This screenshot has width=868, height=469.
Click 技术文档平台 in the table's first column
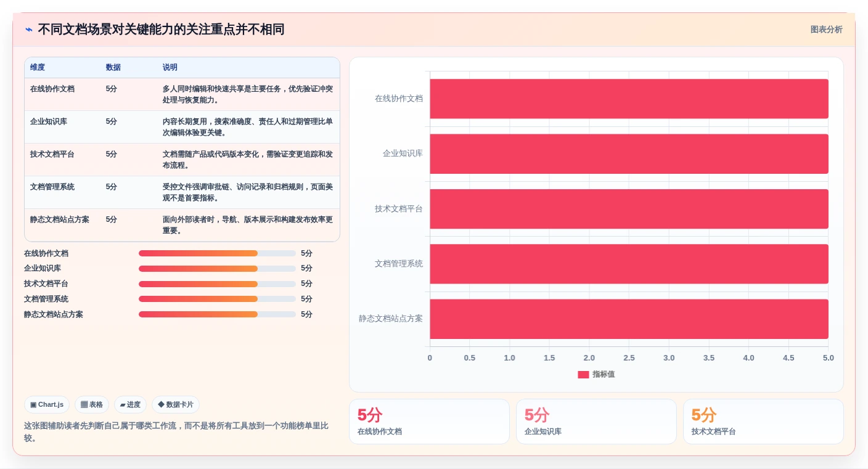click(52, 154)
